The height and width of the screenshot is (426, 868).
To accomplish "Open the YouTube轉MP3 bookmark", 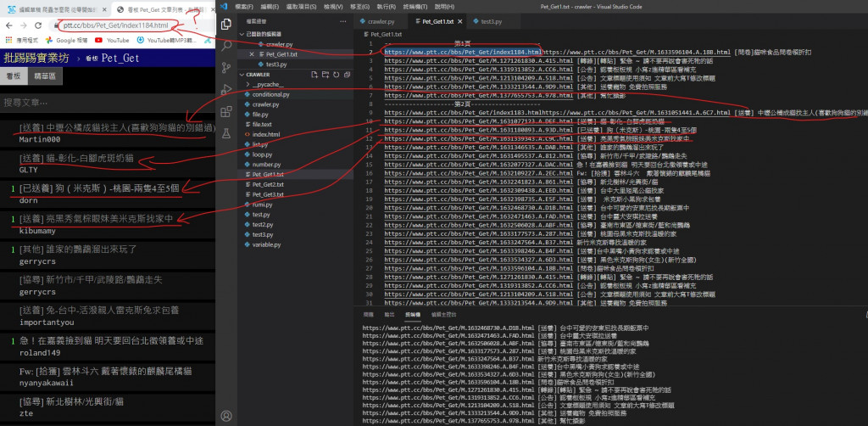I will click(x=167, y=40).
